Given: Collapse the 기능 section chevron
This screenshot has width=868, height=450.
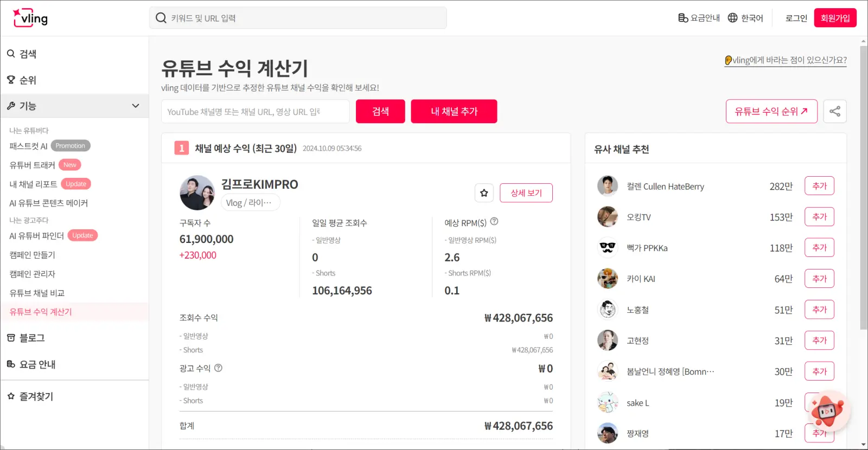Looking at the screenshot, I should tap(136, 106).
